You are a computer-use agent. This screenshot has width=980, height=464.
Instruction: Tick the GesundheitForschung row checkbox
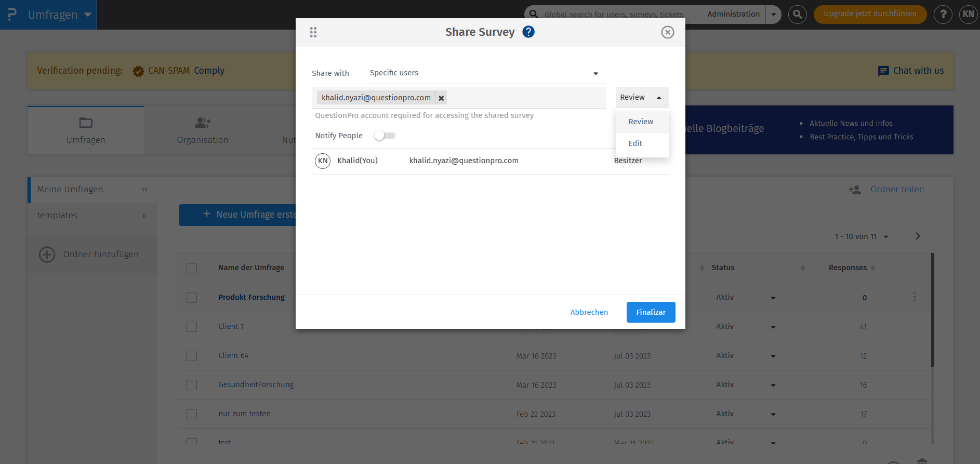192,385
